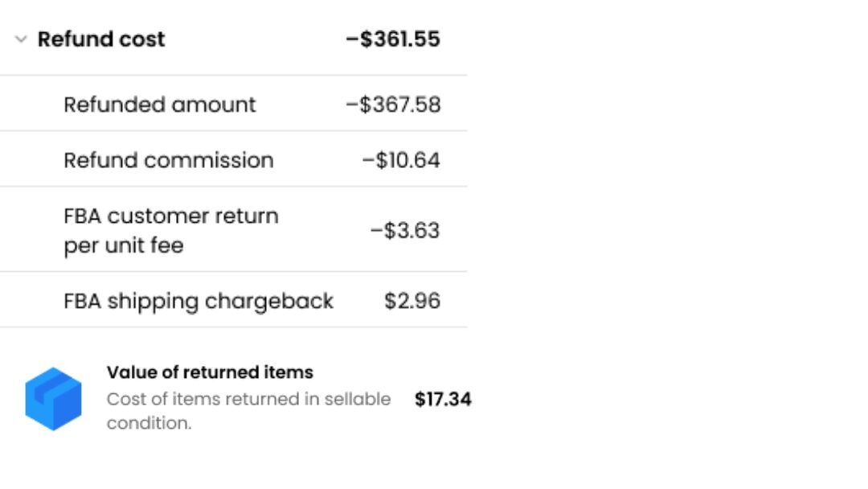Click the 'FBA customer return' first line
This screenshot has height=489, width=868.
(x=171, y=216)
